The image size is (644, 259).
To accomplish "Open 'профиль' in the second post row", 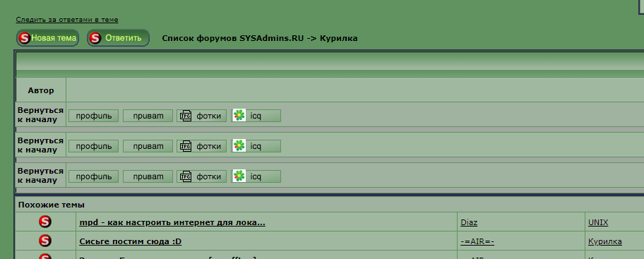I will point(94,145).
